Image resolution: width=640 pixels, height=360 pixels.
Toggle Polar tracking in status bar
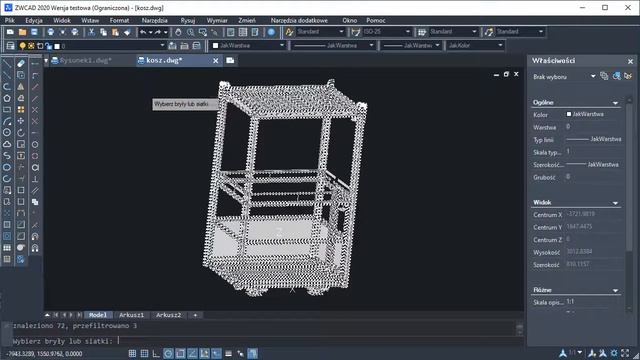[168, 353]
